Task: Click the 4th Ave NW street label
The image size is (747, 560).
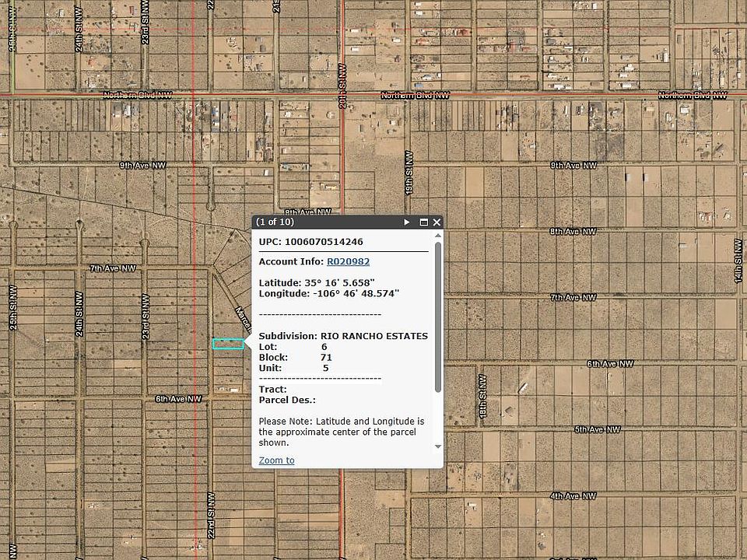Action: [x=573, y=495]
